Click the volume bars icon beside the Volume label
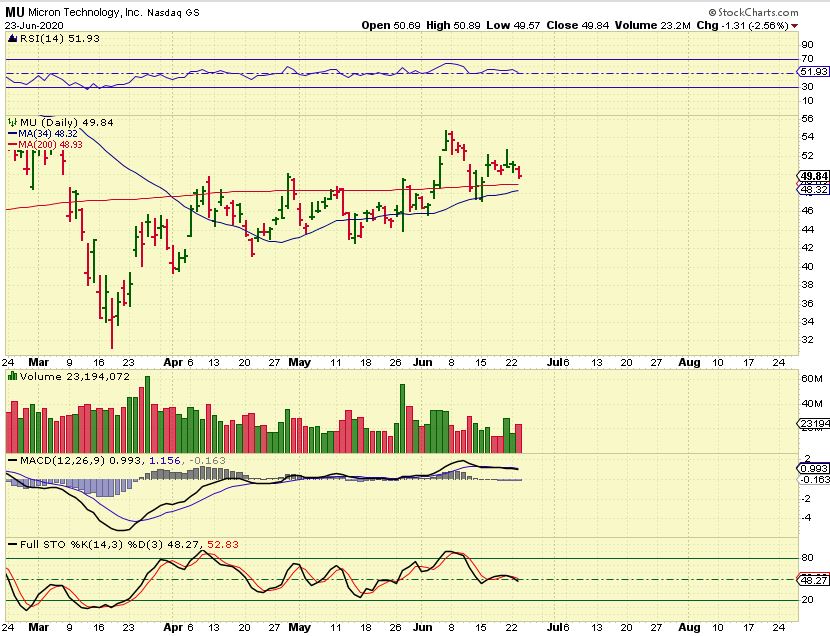Viewport: 830px width, 636px height. click(x=13, y=376)
